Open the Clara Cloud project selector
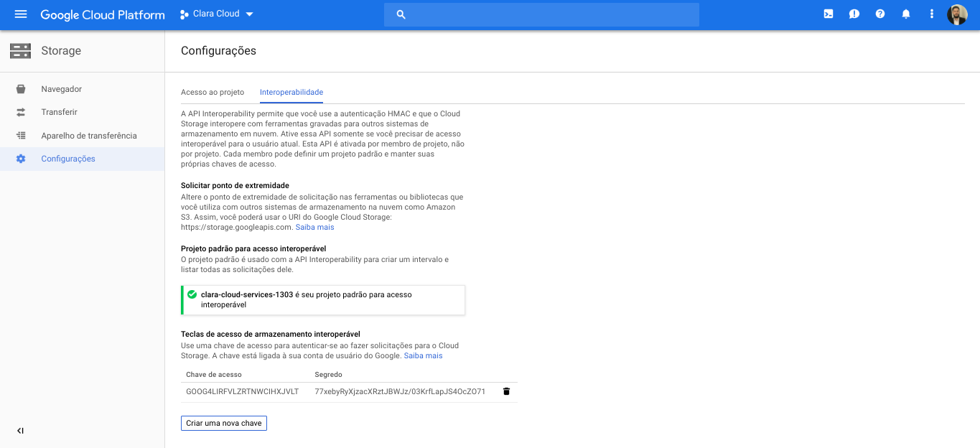This screenshot has width=980, height=448. [x=217, y=14]
